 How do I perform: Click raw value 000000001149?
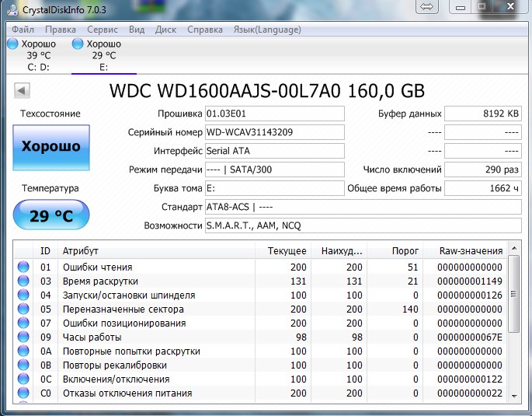pos(470,281)
